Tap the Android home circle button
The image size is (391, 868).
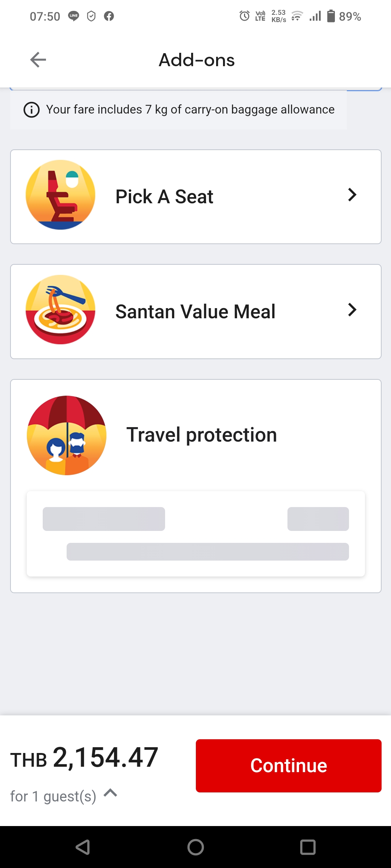click(195, 847)
